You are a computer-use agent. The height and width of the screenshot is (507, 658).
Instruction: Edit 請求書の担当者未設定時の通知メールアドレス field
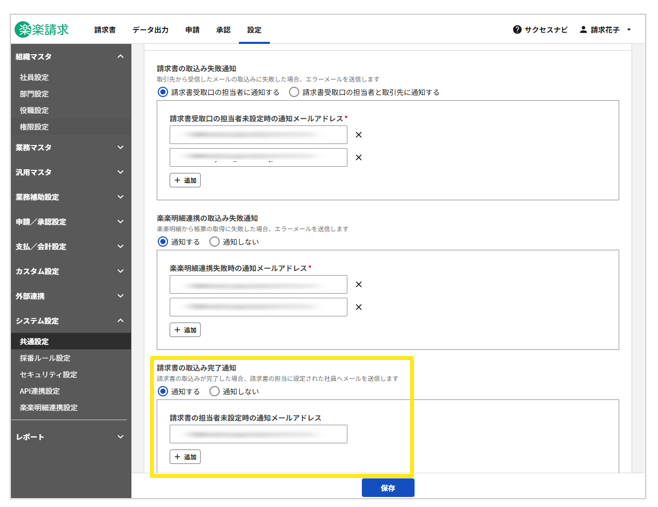click(x=258, y=434)
